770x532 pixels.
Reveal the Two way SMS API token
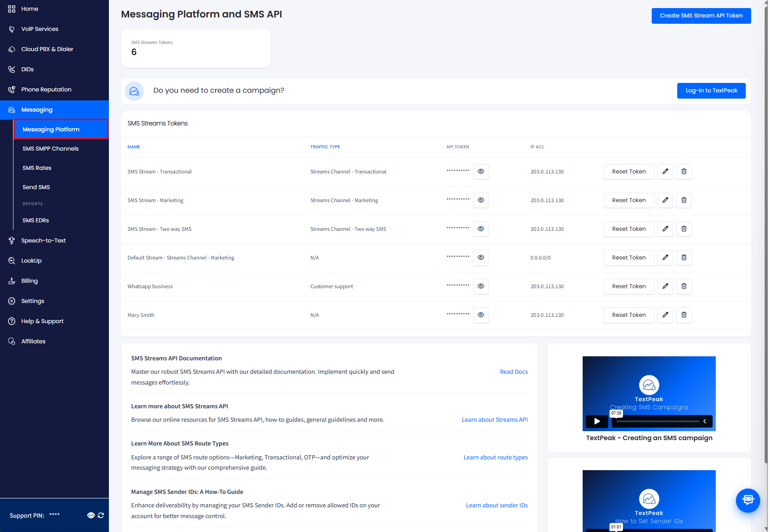[481, 229]
